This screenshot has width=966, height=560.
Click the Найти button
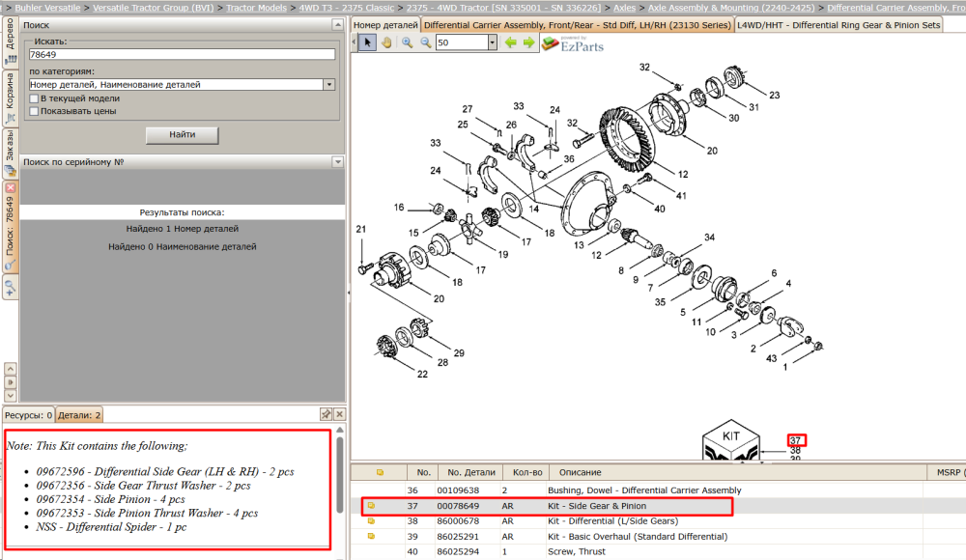[182, 135]
